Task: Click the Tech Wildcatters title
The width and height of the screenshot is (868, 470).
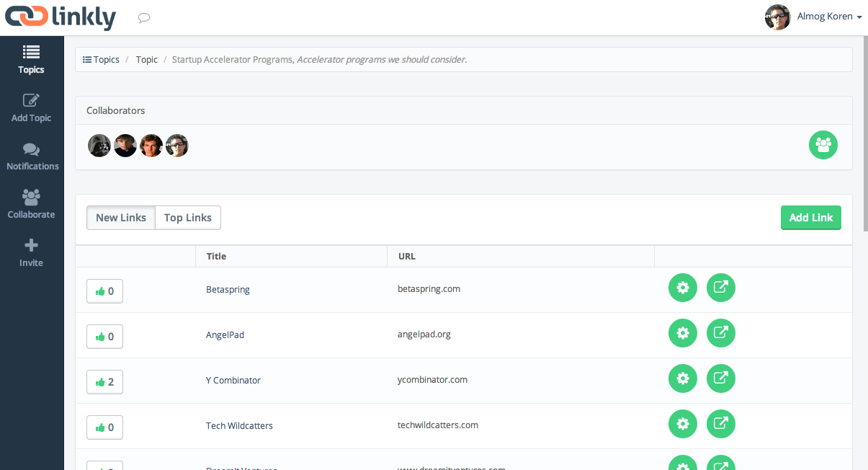Action: [x=239, y=426]
